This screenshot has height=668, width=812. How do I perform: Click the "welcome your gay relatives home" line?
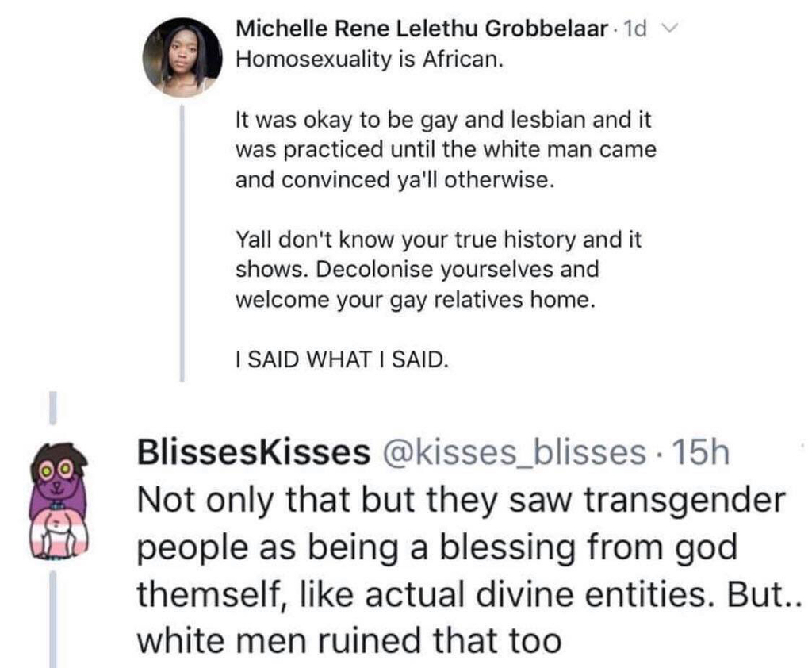pyautogui.click(x=414, y=301)
